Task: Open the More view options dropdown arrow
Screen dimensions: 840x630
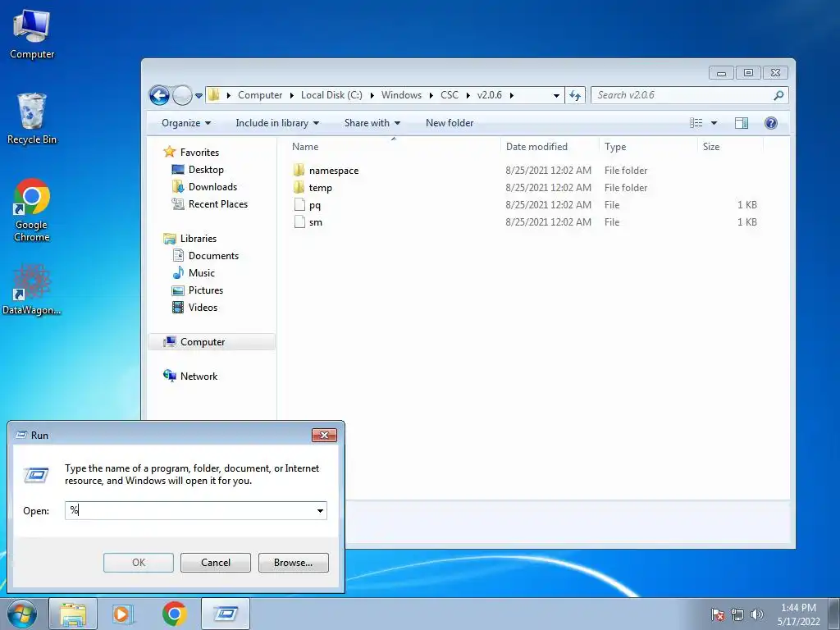Action: tap(714, 123)
